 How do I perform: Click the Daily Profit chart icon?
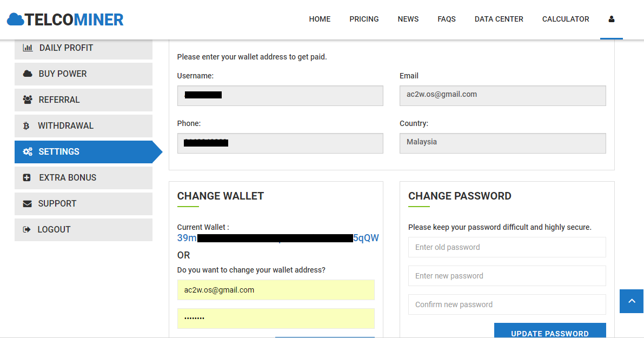coord(28,48)
